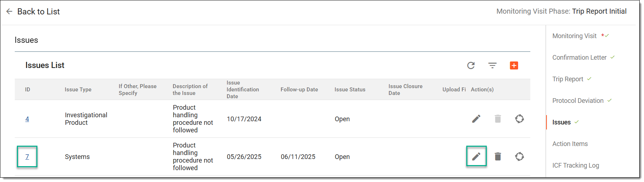Go Back to List
Image resolution: width=644 pixels, height=182 pixels.
coord(38,12)
